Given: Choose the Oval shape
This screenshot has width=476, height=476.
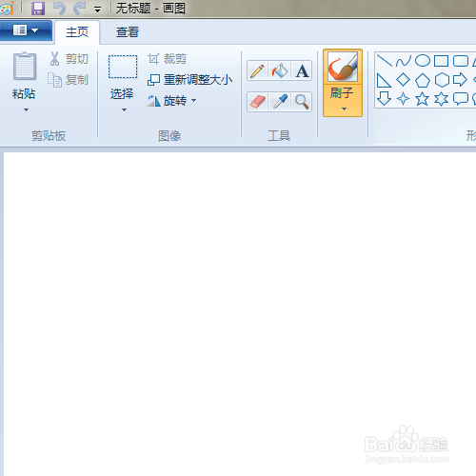Looking at the screenshot, I should click(x=423, y=60).
